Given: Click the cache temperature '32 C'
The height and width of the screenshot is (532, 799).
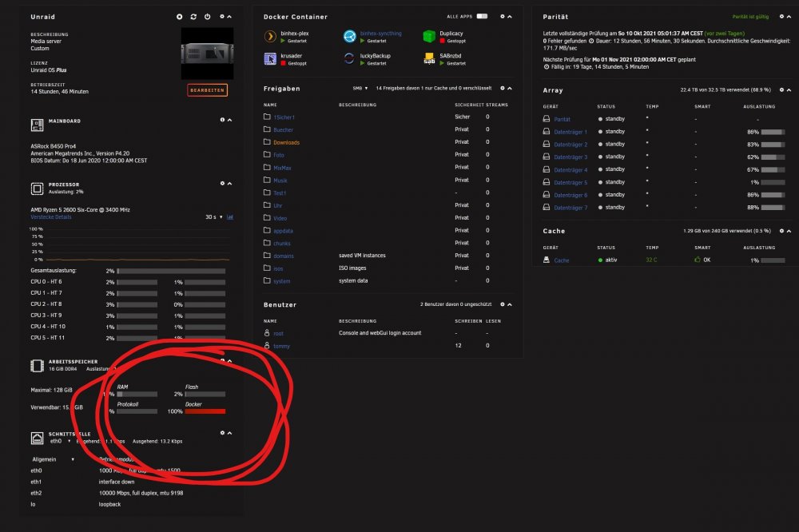Looking at the screenshot, I should click(x=651, y=260).
